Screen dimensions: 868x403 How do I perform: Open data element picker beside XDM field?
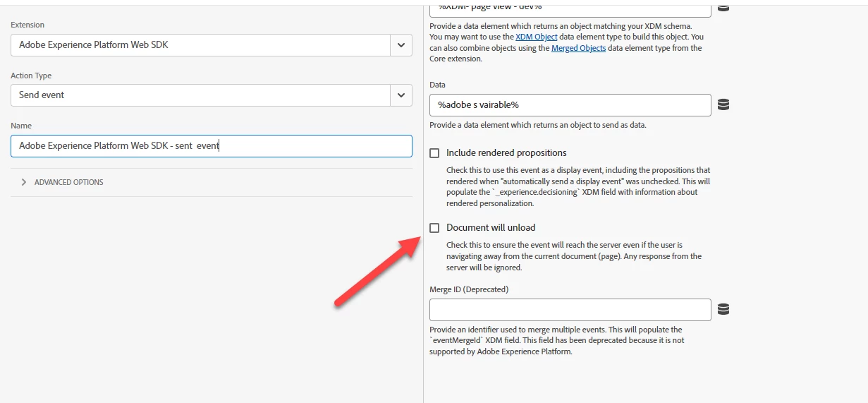click(x=723, y=8)
